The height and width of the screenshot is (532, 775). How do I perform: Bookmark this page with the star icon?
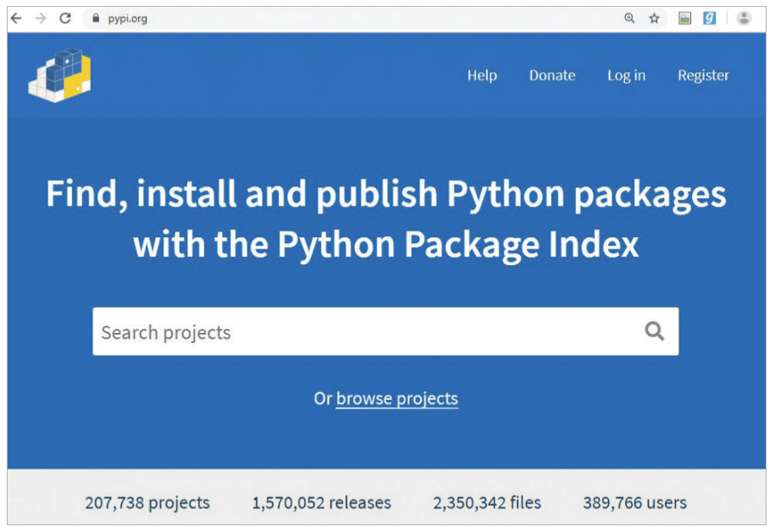pos(654,18)
